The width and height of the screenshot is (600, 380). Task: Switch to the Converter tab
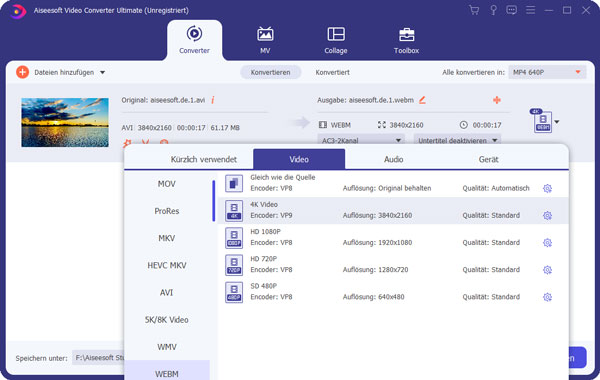coord(194,40)
